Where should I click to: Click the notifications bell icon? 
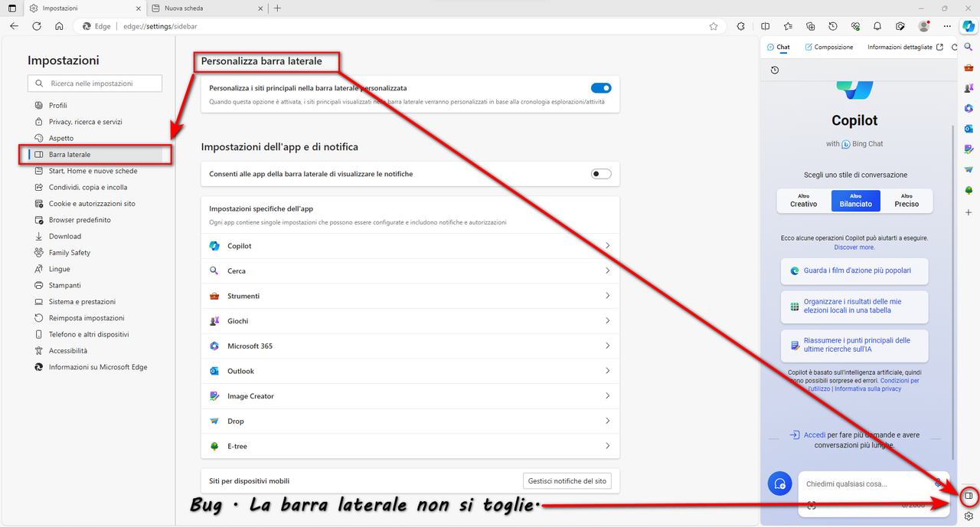pos(879,25)
